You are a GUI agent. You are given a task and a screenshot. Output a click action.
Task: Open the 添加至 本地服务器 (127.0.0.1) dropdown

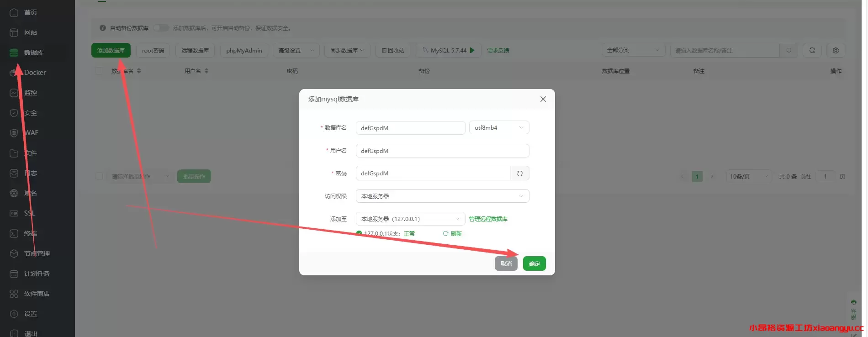tap(410, 219)
